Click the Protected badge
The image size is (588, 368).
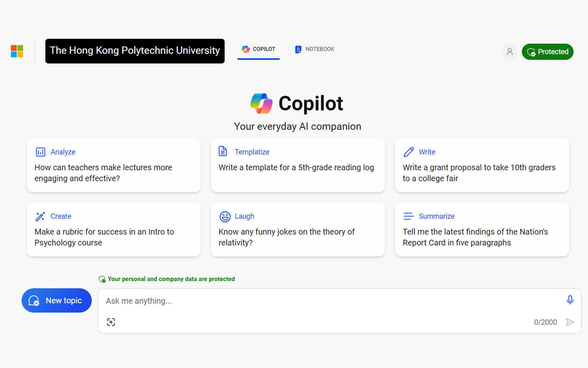[547, 52]
